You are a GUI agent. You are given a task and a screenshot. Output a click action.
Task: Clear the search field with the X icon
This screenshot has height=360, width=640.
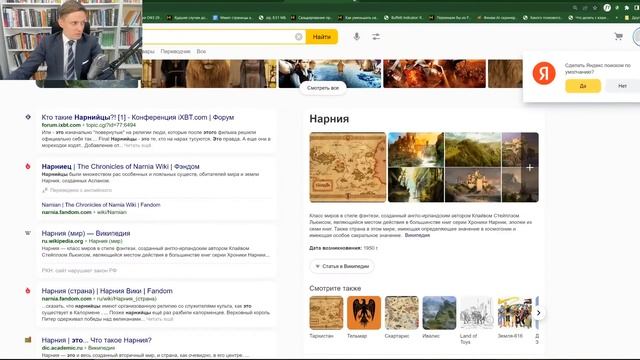tap(298, 37)
